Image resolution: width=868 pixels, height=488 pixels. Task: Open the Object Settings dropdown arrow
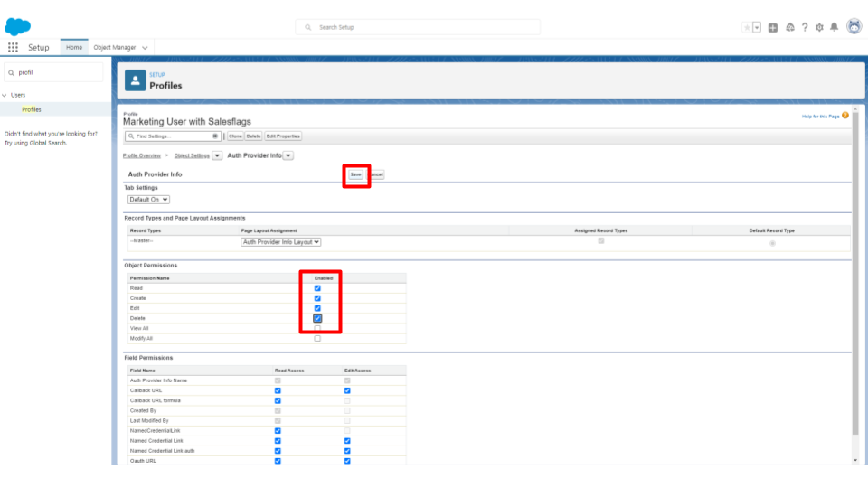tap(217, 156)
